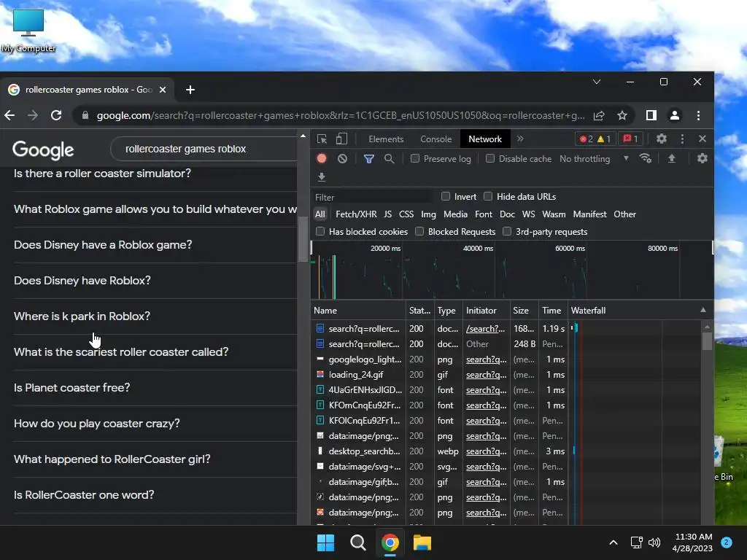Open Windows Start menu
Image resolution: width=747 pixels, height=560 pixels.
click(326, 542)
